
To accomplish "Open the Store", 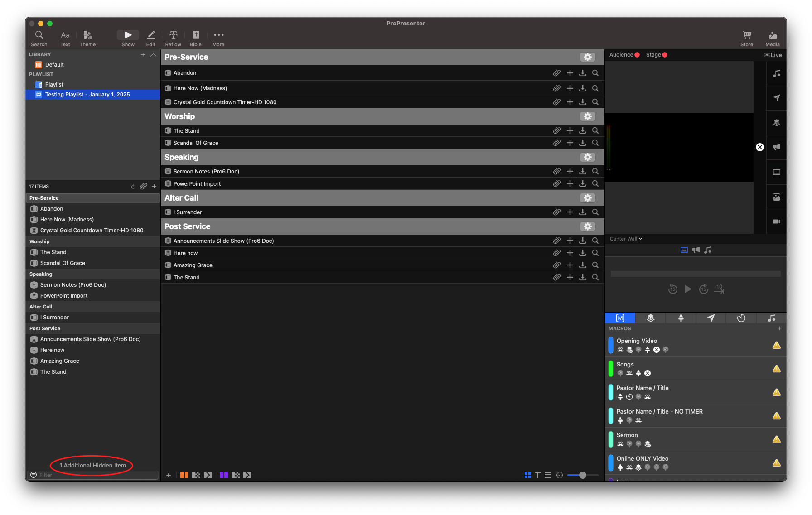I will [x=747, y=39].
